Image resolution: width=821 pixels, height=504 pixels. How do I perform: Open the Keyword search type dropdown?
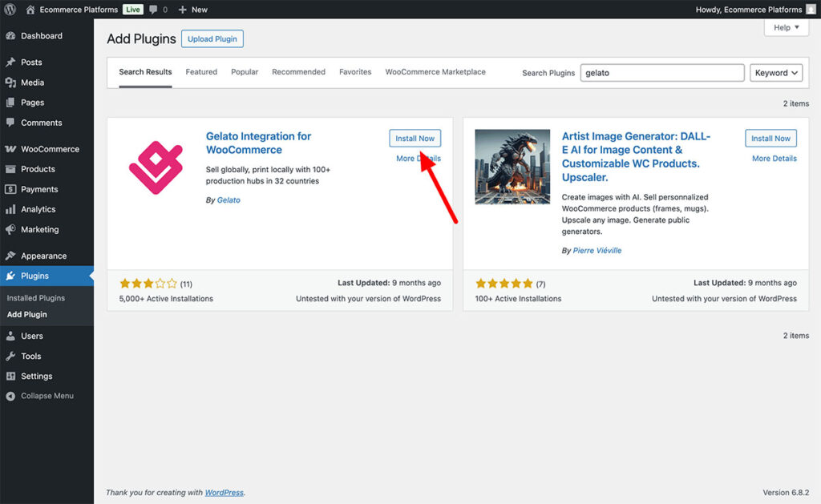pyautogui.click(x=776, y=73)
